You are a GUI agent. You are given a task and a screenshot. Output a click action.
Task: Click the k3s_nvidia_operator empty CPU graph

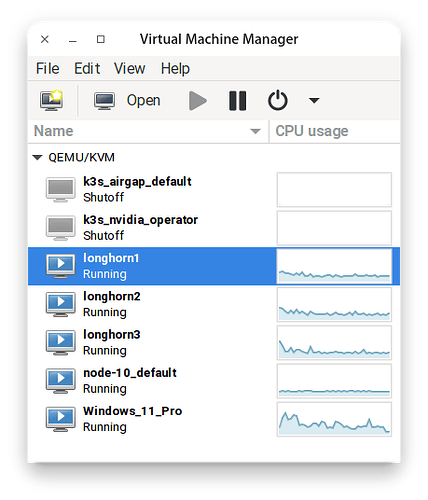[x=334, y=228]
